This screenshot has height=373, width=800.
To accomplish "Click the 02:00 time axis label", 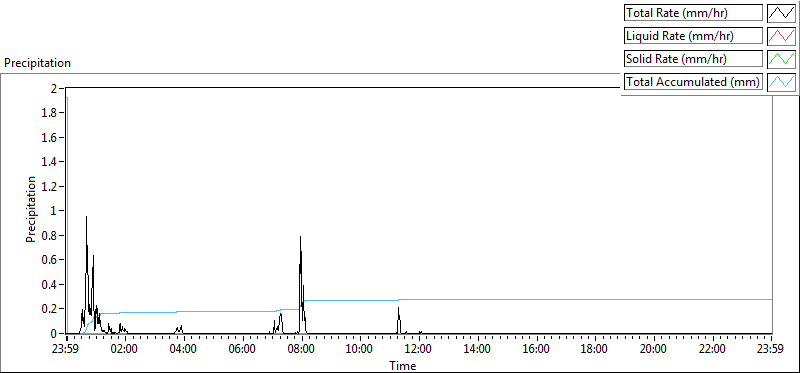I will (x=124, y=350).
